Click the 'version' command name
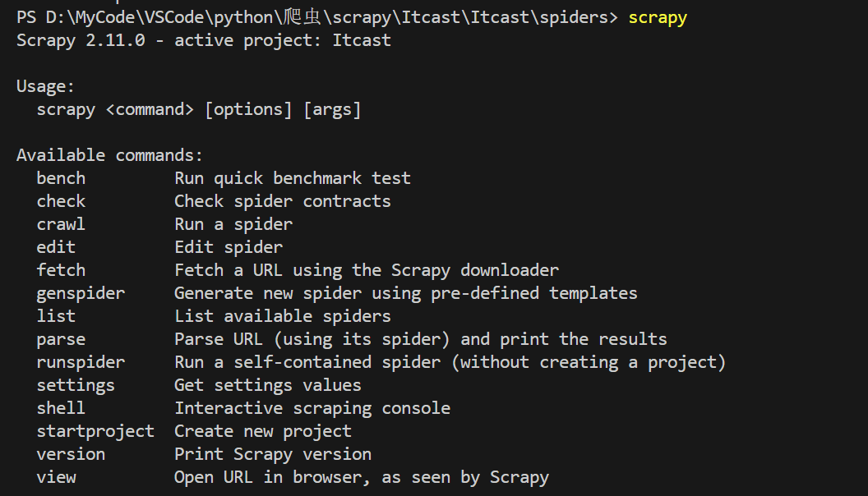 coord(71,454)
